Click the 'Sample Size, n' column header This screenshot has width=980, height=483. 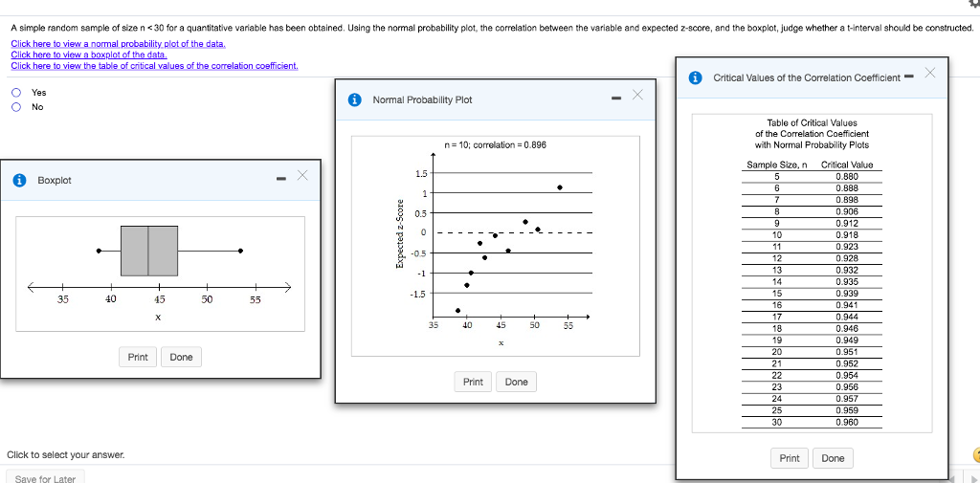777,165
